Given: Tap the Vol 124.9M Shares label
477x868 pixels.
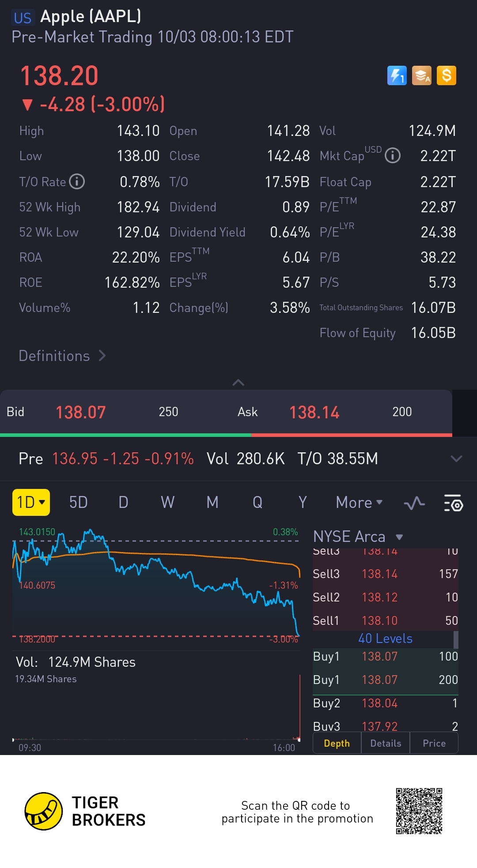Looking at the screenshot, I should [76, 662].
